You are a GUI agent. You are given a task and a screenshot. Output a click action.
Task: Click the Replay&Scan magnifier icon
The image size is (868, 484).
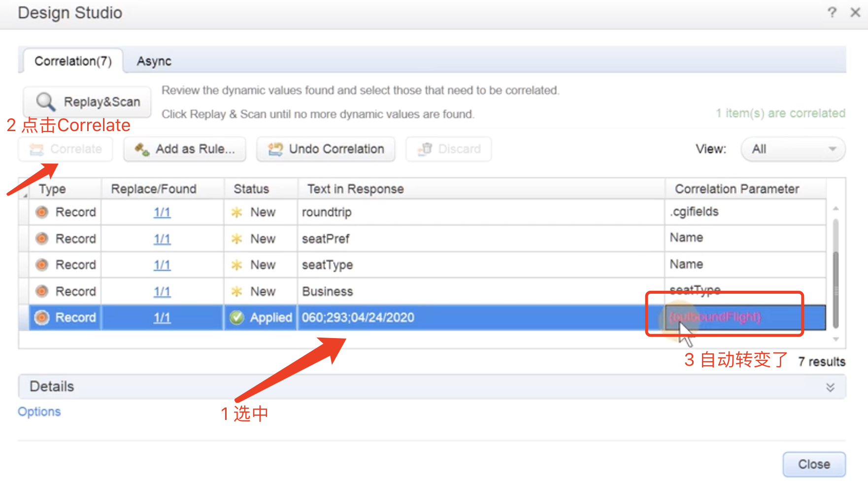[x=46, y=102]
